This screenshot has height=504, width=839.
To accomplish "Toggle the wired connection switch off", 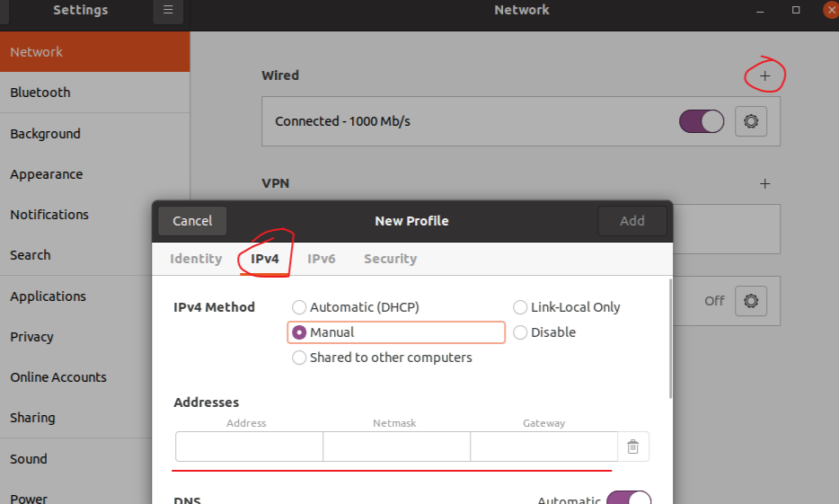I will (x=702, y=121).
